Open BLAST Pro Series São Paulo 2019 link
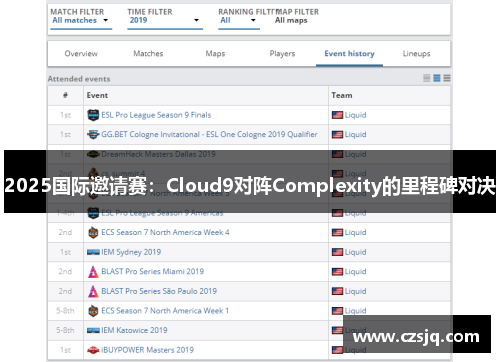This screenshot has height=362, width=500. pos(159,291)
